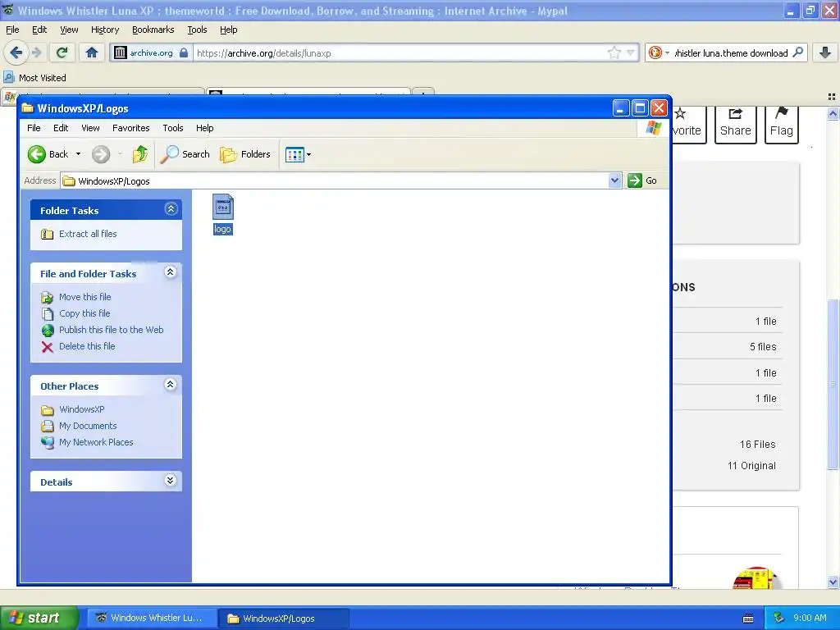Click the browser page scrollbar up arrow
The height and width of the screenshot is (630, 840).
point(833,113)
